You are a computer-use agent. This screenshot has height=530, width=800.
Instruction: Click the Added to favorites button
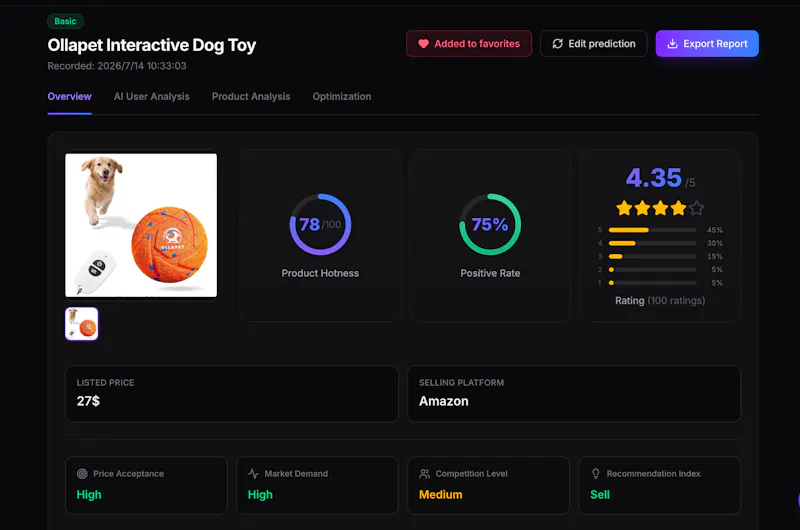[x=469, y=44]
